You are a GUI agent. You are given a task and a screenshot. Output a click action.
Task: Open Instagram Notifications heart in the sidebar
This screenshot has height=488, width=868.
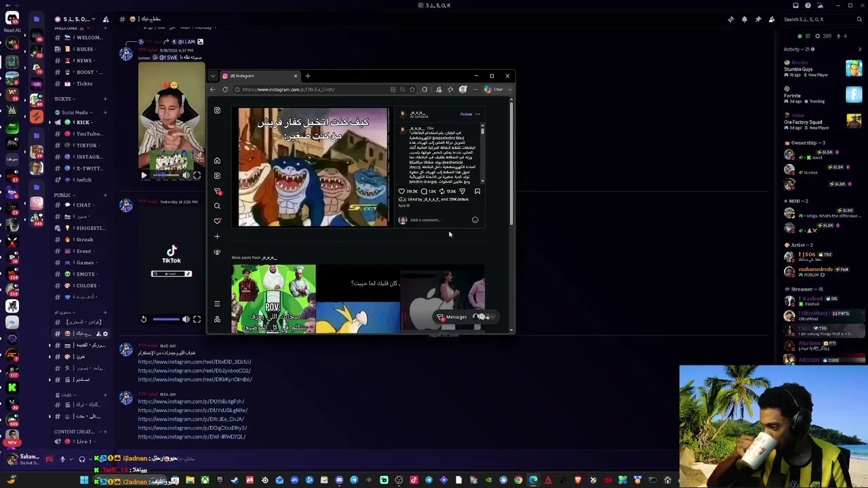(217, 221)
